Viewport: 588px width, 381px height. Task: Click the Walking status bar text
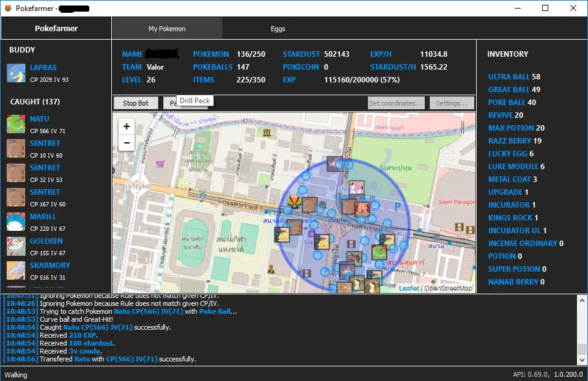coord(16,375)
